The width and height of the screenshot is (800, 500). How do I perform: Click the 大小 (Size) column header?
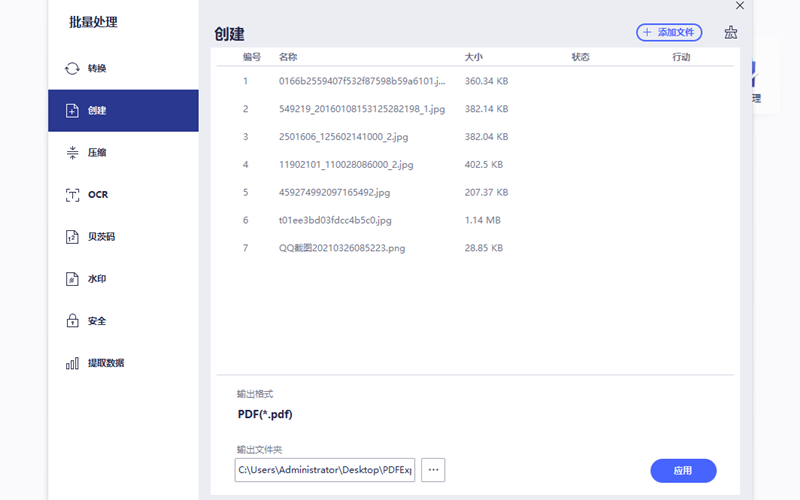click(474, 57)
